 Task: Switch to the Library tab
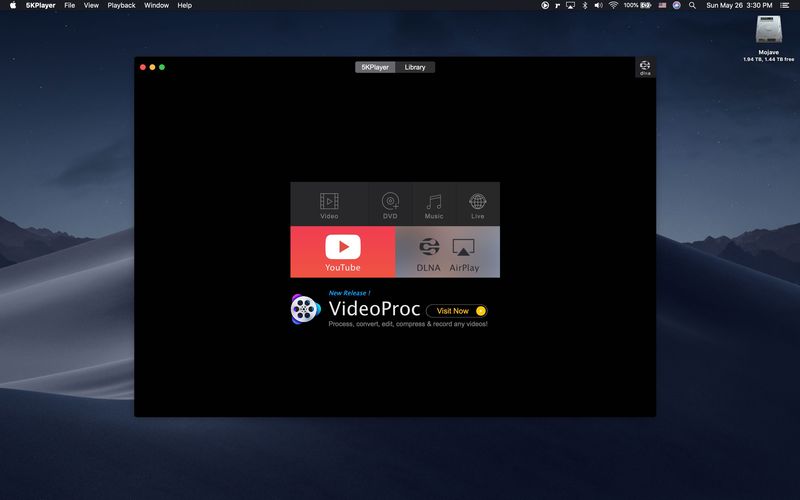coord(415,67)
